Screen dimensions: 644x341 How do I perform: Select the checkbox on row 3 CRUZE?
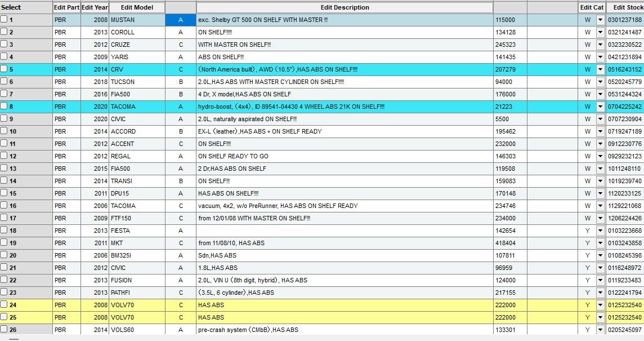point(4,43)
